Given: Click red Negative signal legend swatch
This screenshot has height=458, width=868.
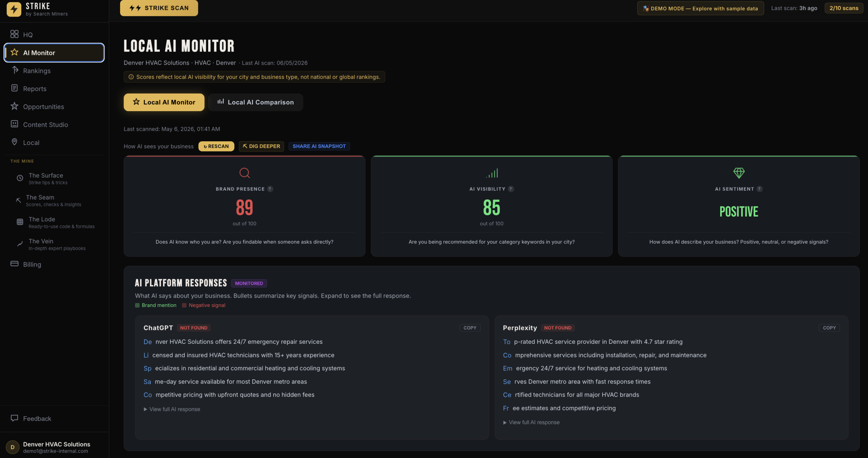Looking at the screenshot, I should [x=184, y=305].
